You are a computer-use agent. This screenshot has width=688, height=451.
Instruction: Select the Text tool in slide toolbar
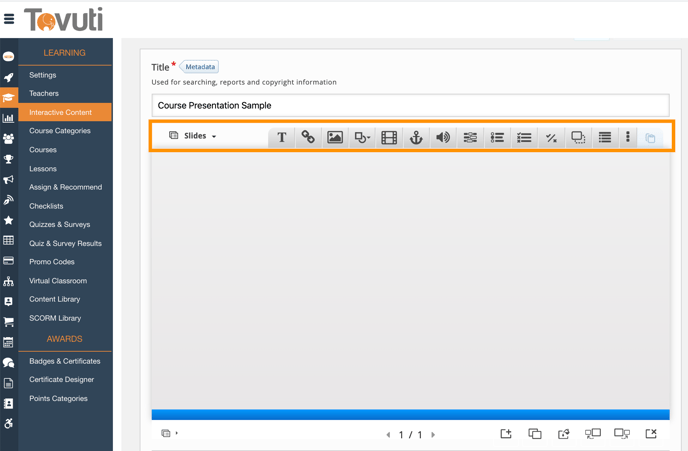[x=282, y=137]
